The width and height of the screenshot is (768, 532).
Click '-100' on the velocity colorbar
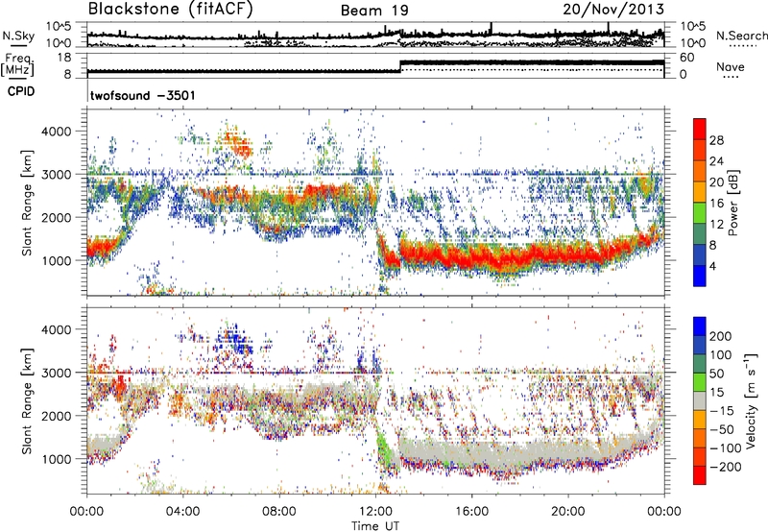click(726, 448)
